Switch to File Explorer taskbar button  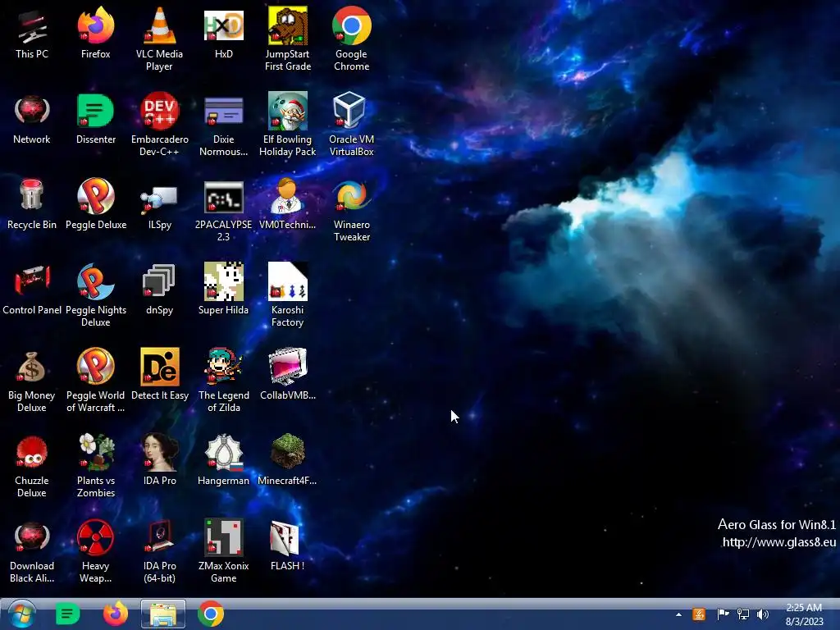click(163, 614)
